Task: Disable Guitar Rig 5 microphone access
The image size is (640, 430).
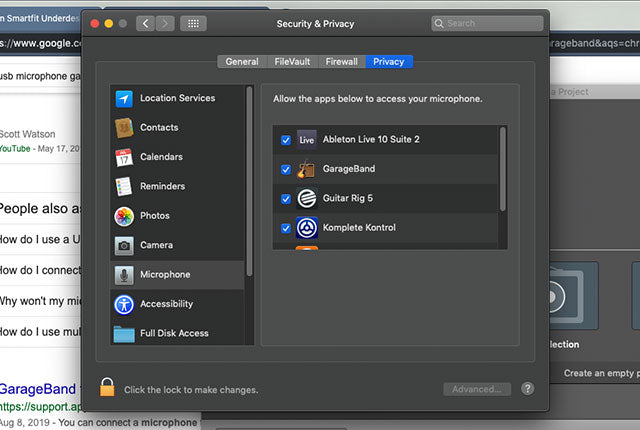Action: 286,198
